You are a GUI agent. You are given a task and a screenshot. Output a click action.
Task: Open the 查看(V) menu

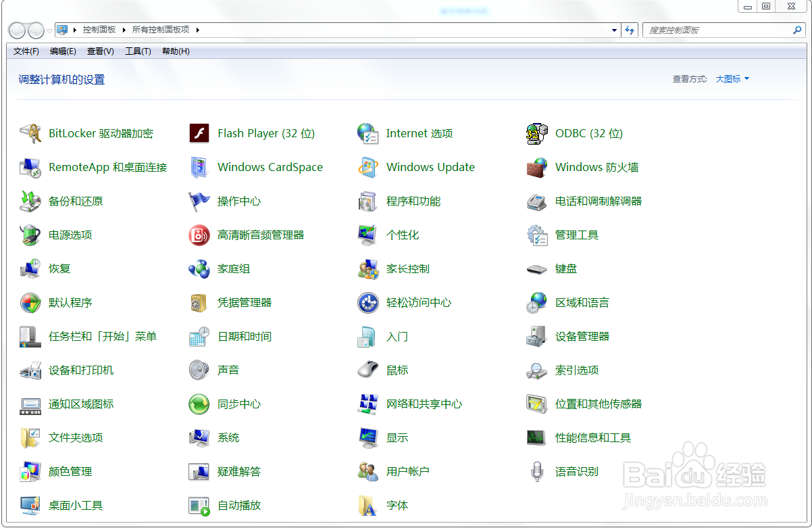(101, 51)
